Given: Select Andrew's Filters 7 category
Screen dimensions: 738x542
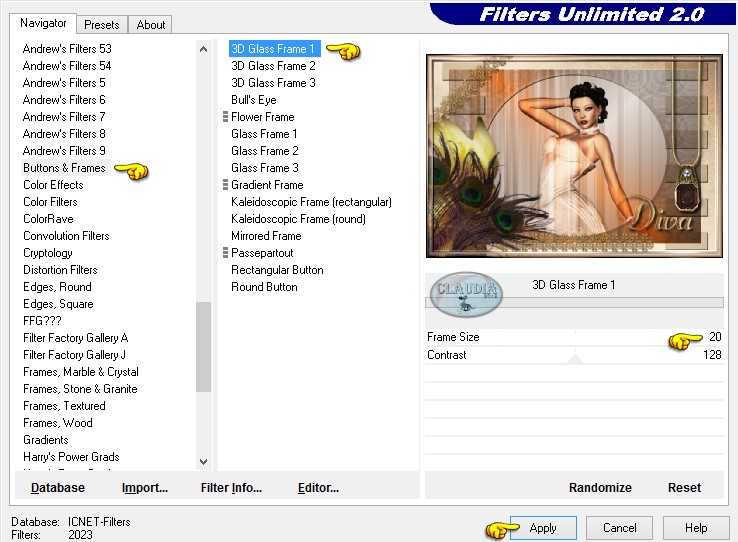Looking at the screenshot, I should click(64, 117).
